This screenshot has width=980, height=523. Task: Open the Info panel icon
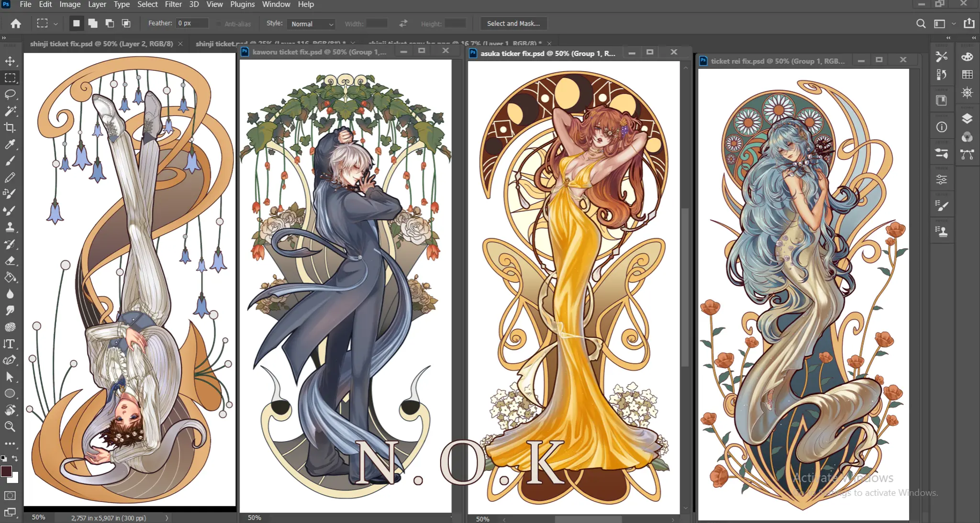point(941,127)
